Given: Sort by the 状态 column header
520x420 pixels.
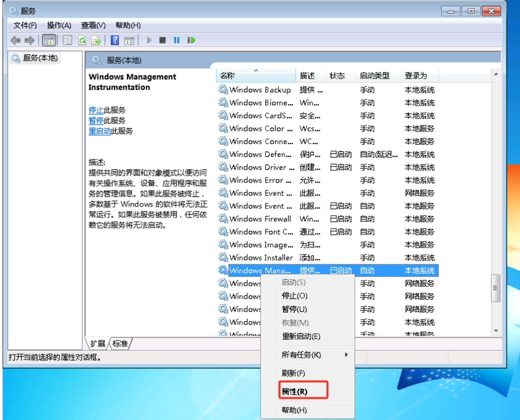Looking at the screenshot, I should coord(341,76).
